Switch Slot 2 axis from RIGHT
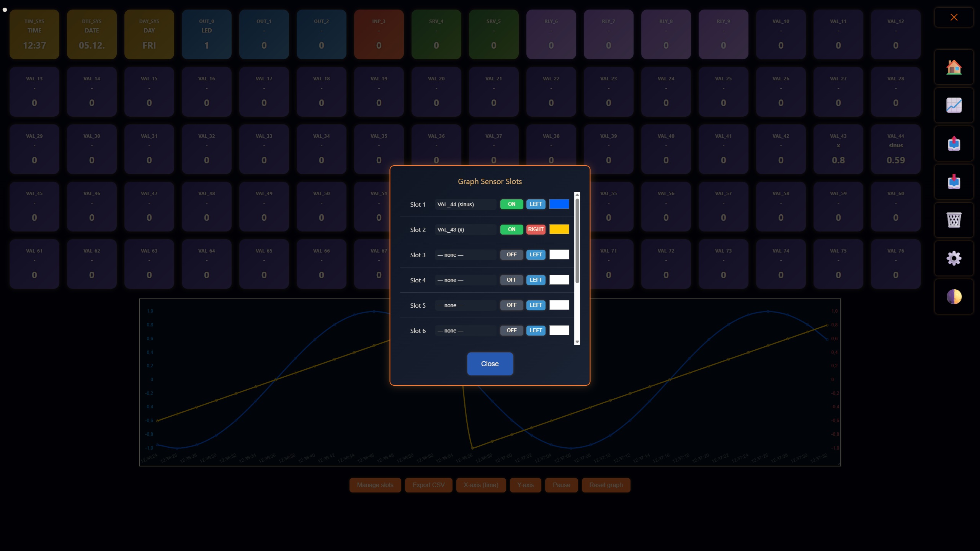 [x=536, y=230]
